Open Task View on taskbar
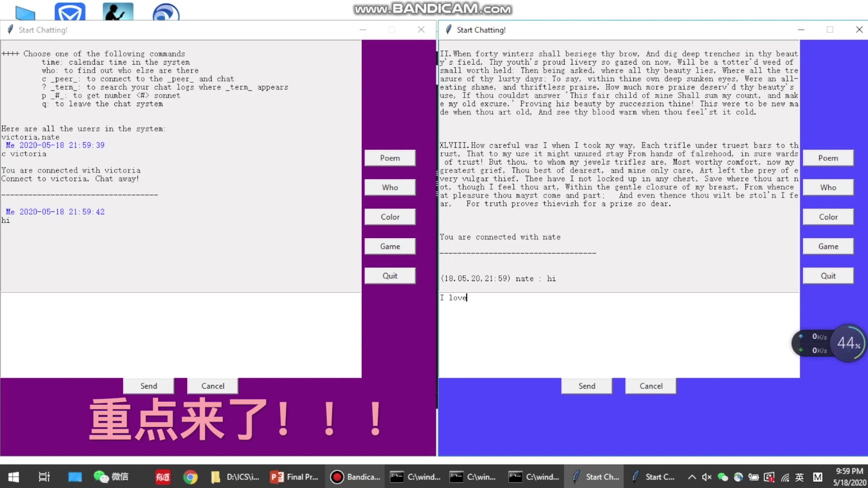 point(44,477)
